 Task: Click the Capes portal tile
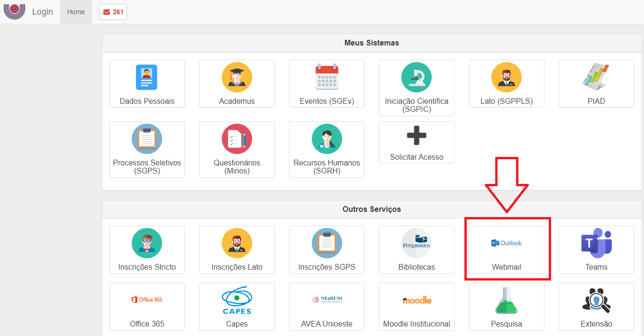pyautogui.click(x=236, y=306)
